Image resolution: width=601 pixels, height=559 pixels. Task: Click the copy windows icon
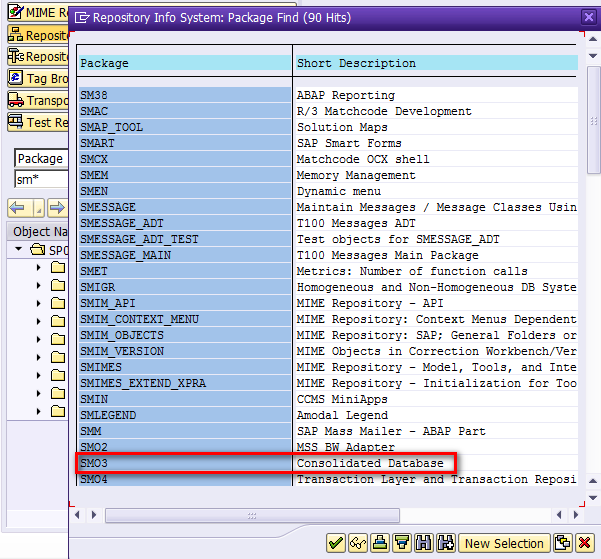[563, 543]
